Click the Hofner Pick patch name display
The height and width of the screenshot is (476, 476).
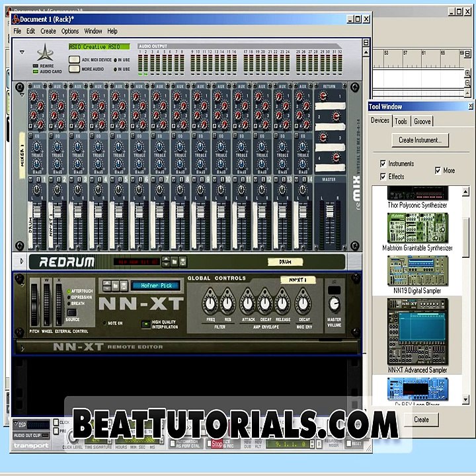[x=156, y=286]
